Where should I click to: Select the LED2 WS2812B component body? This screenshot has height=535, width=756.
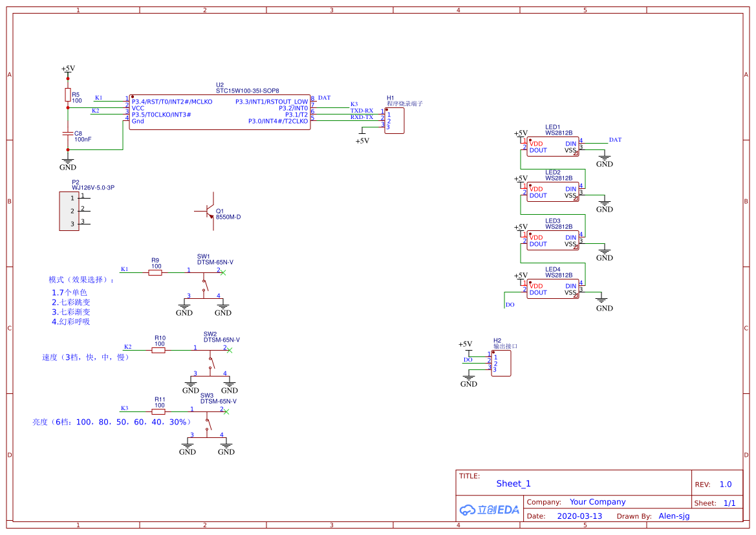(552, 192)
